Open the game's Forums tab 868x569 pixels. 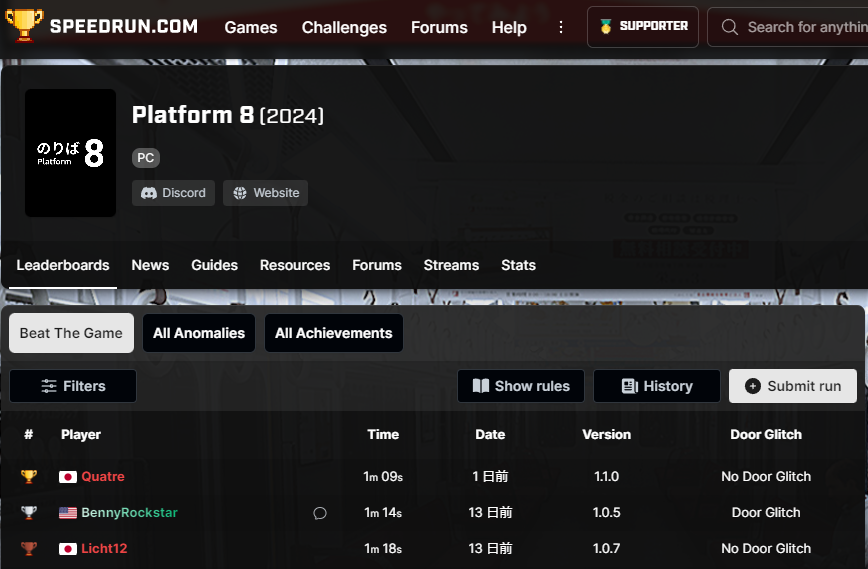click(376, 265)
